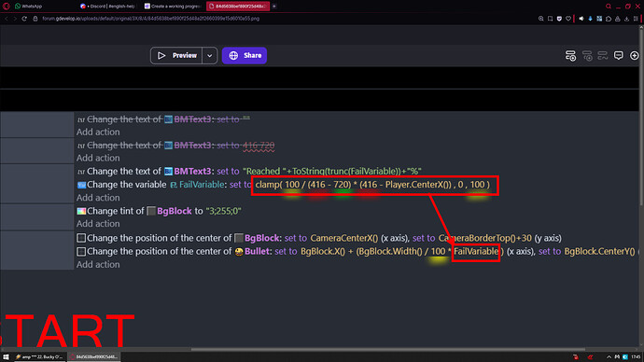The image size is (644, 362).
Task: Click the amp music player taskbar item
Action: [39, 357]
